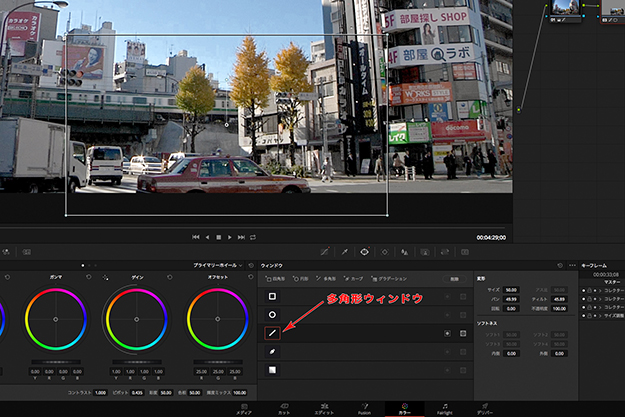This screenshot has height=417, width=625.
Task: Click the 削除 button in Window panel
Action: 453,278
